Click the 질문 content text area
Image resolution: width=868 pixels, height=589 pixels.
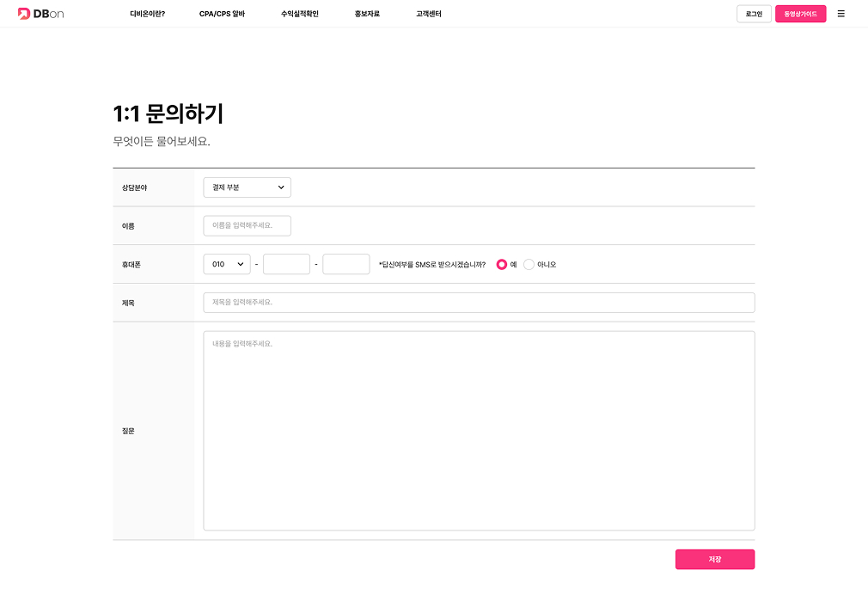tap(479, 430)
